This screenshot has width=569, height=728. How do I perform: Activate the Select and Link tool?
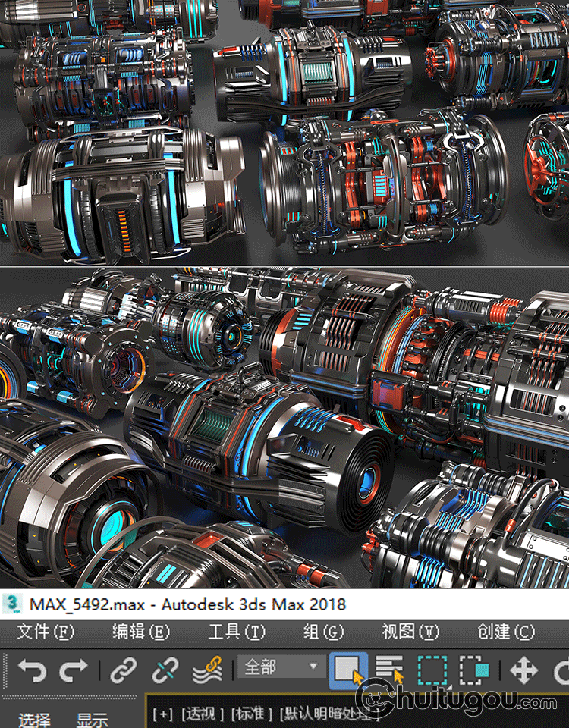[x=124, y=670]
